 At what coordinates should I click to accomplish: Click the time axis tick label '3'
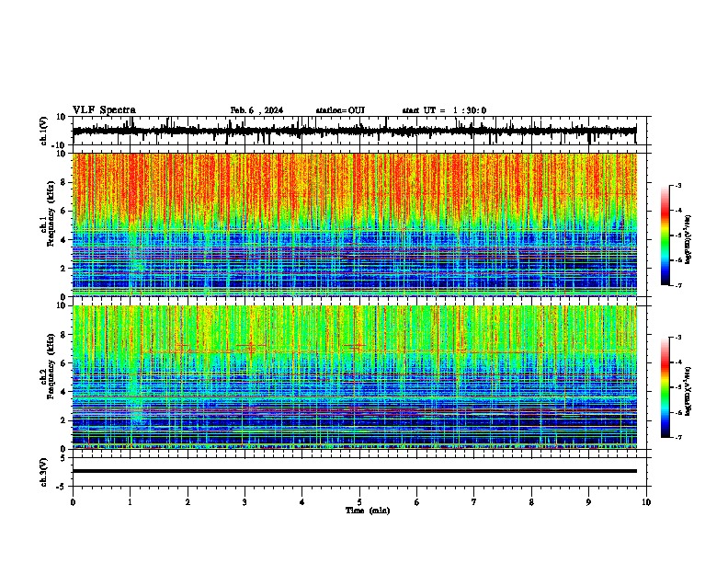(x=245, y=502)
